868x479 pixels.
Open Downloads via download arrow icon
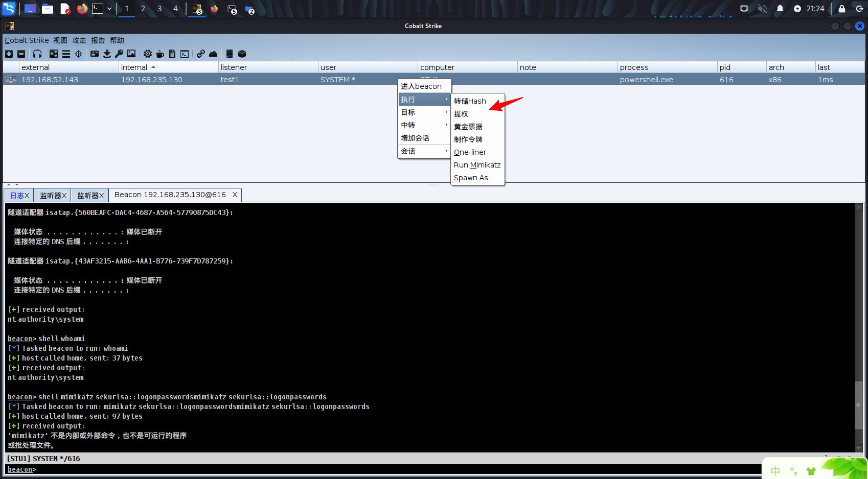[x=107, y=54]
